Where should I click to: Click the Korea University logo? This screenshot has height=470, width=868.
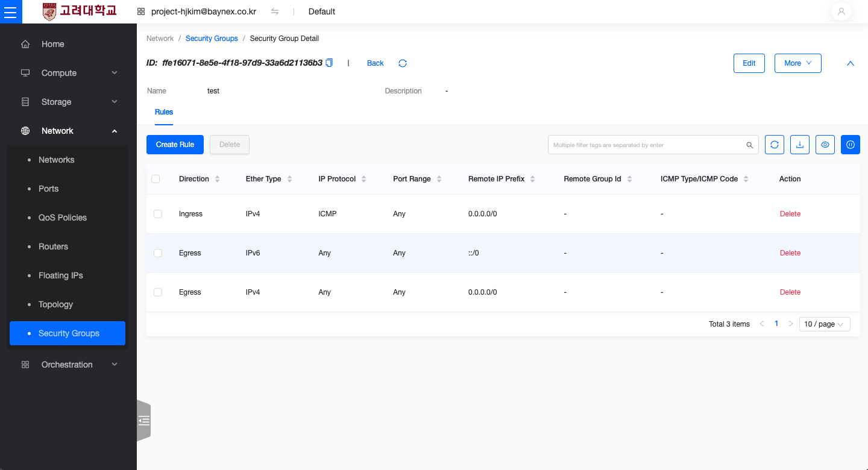(80, 11)
